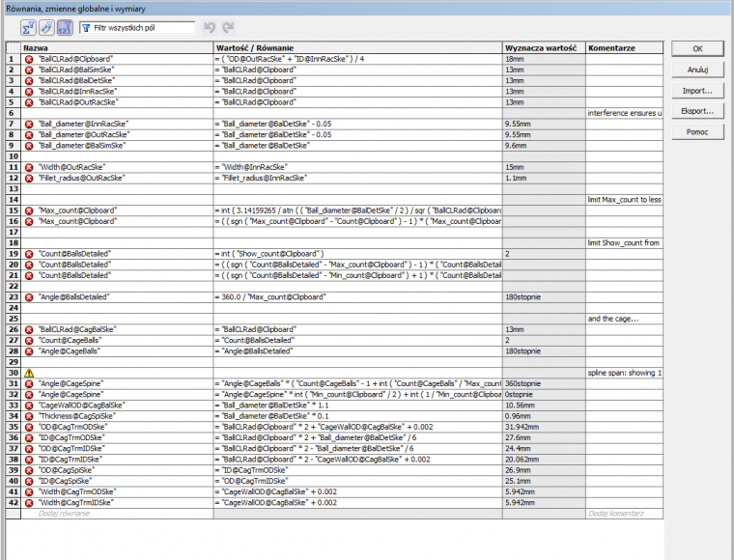The image size is (734, 560).
Task: Click equation "Width@InnRacSke" in row 11
Action: 251,167
